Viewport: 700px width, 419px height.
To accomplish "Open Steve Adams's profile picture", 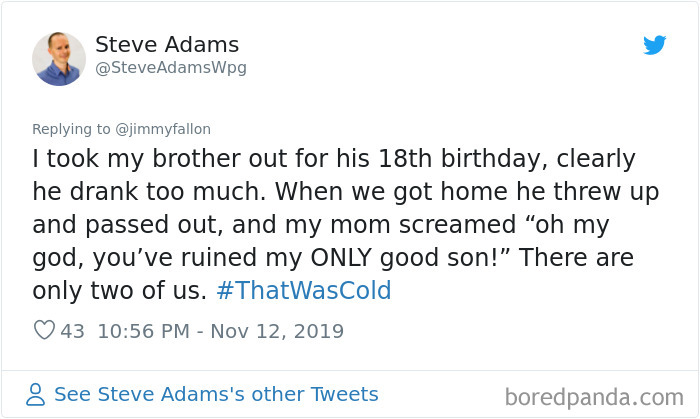I will tap(59, 58).
